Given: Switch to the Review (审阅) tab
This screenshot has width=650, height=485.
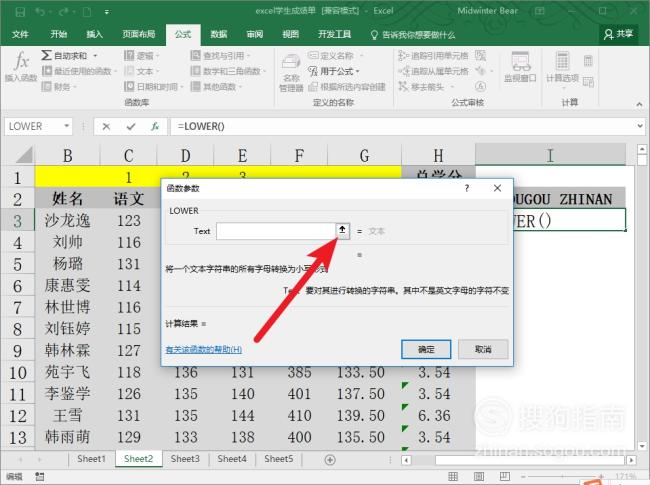Looking at the screenshot, I should pos(255,34).
